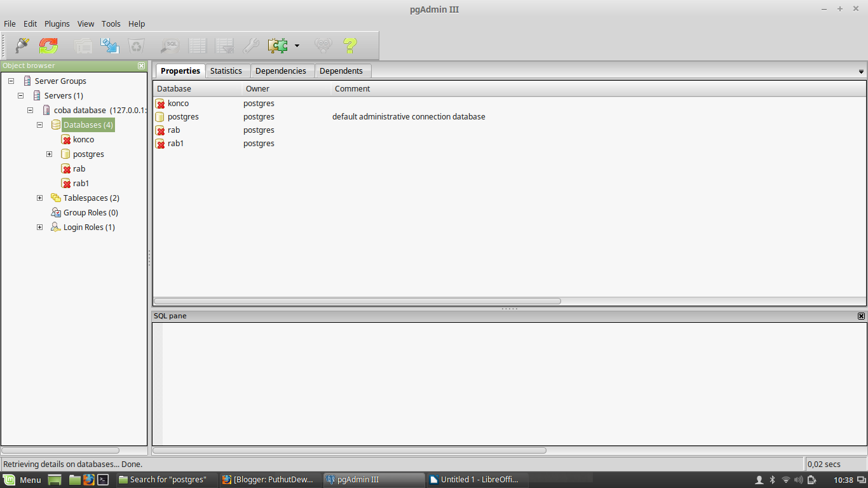Click the View filtered data icon
Image resolution: width=868 pixels, height=488 pixels.
[x=224, y=46]
